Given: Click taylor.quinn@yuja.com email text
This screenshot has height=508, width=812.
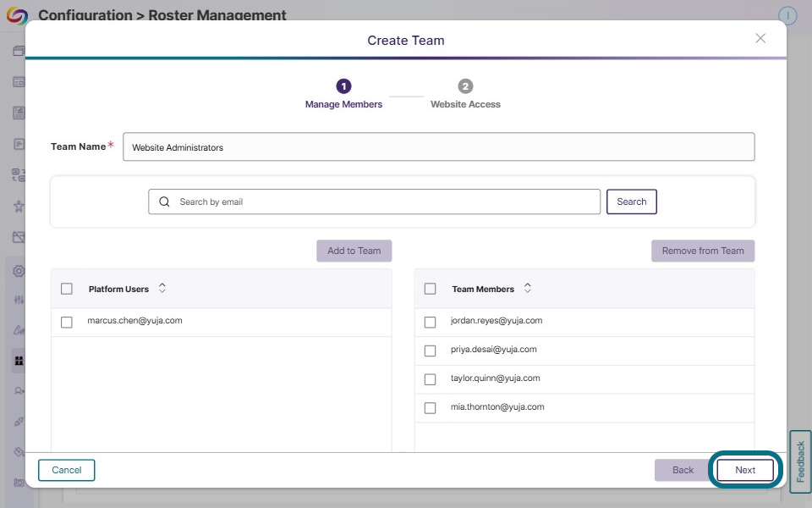Looking at the screenshot, I should [495, 378].
